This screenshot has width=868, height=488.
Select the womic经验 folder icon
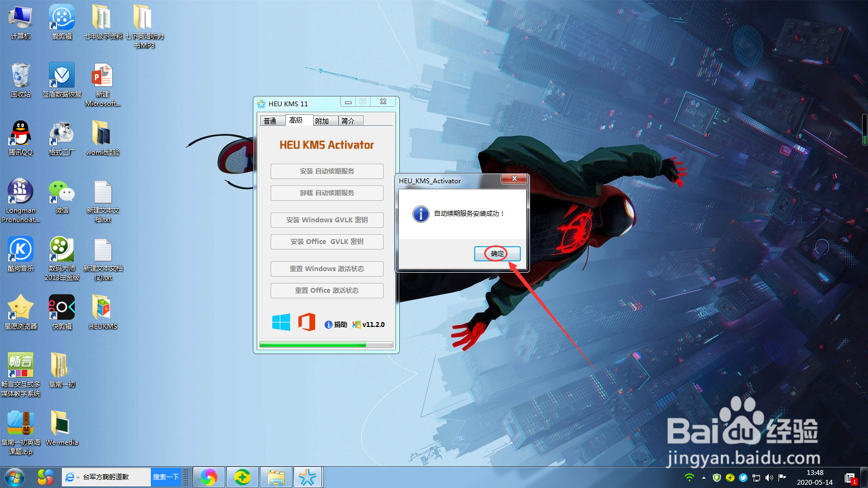[x=103, y=138]
